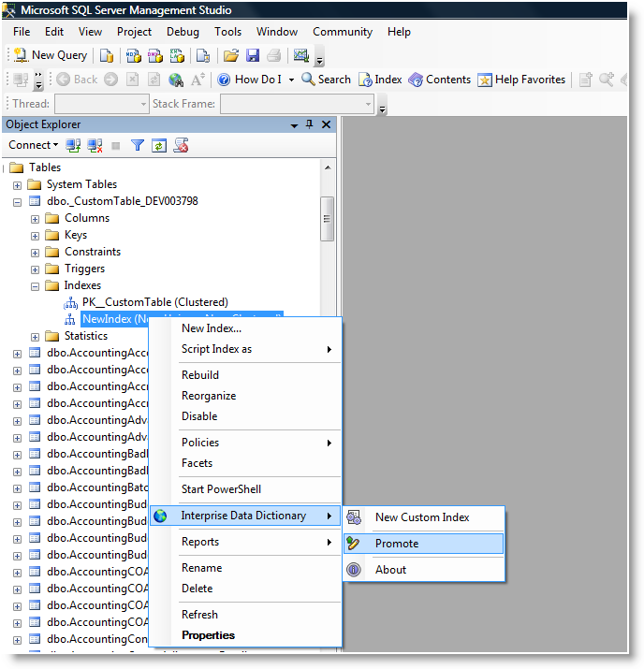This screenshot has height=669, width=644.
Task: Open the How Do I dropdown arrow
Action: (x=291, y=80)
